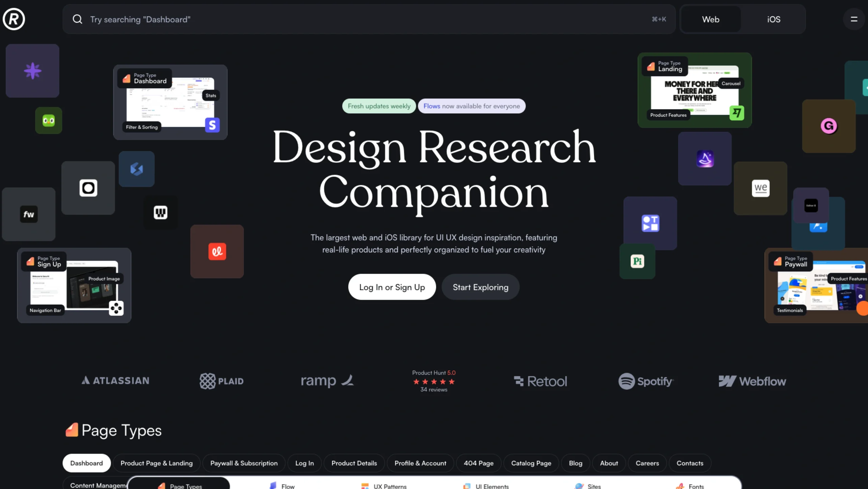This screenshot has height=489, width=868.
Task: Click the Webflow logo at bottom right
Action: tap(752, 381)
